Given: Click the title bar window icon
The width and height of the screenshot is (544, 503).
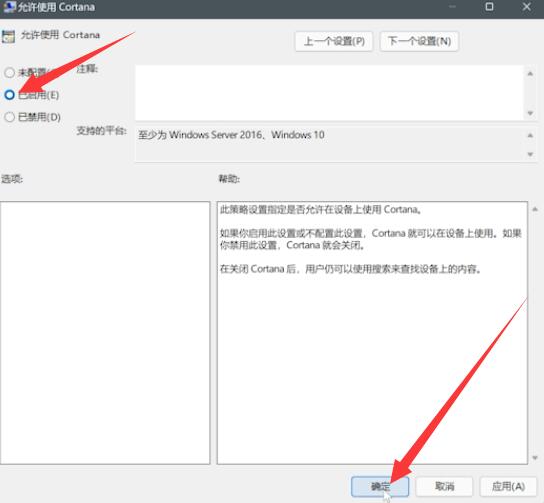Looking at the screenshot, I should (x=9, y=7).
